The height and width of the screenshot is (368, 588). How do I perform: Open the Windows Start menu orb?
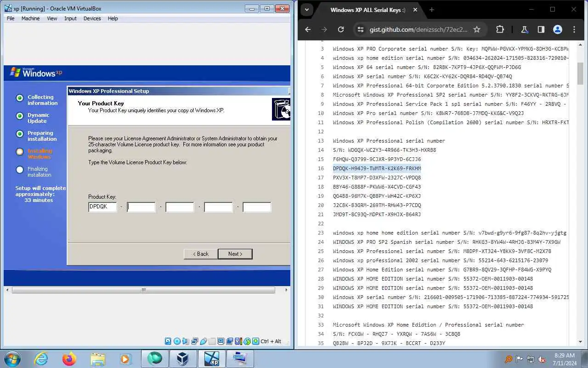click(x=12, y=358)
